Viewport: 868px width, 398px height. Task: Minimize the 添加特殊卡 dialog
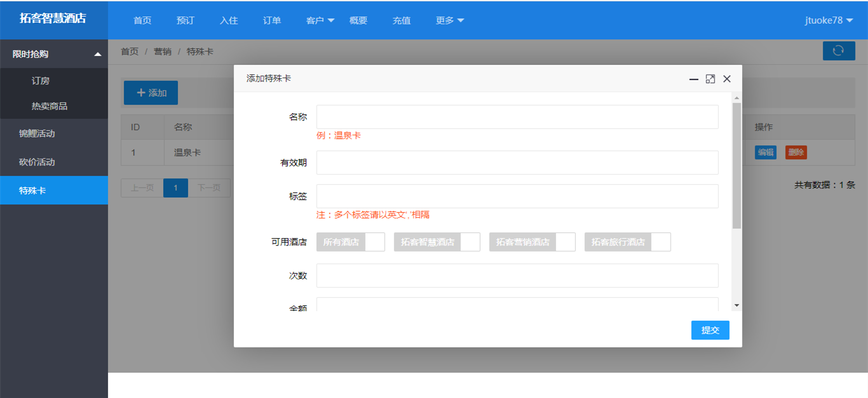(694, 79)
